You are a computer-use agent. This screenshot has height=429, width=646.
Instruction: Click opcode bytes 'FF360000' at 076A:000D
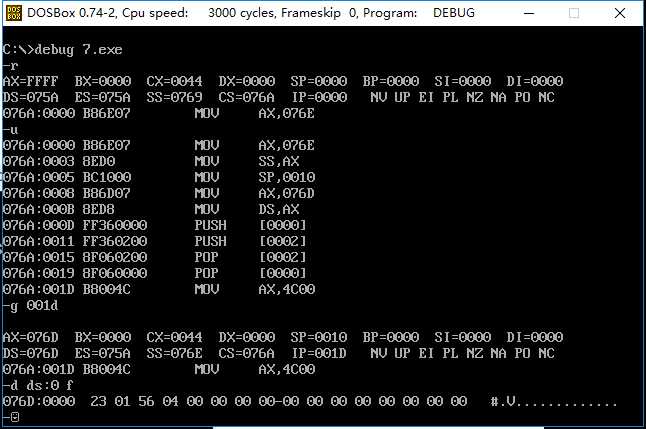click(x=115, y=225)
